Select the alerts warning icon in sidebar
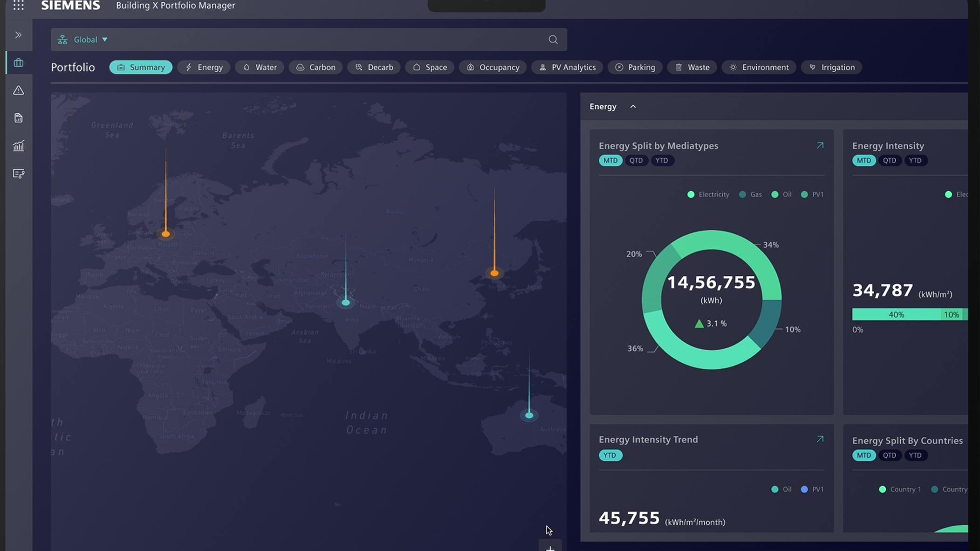The image size is (980, 551). pos(19,90)
